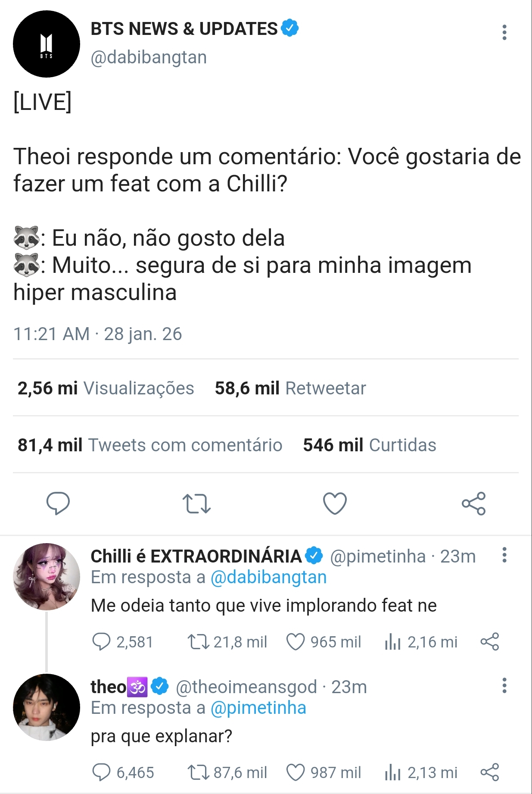This screenshot has width=532, height=794.
Task: Open the 58,6 mil Retweetar list
Action: (290, 388)
